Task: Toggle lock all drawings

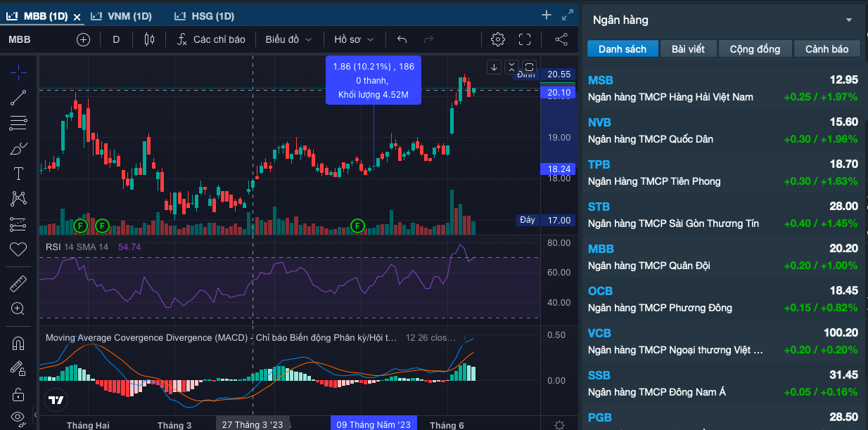Action: [19, 394]
